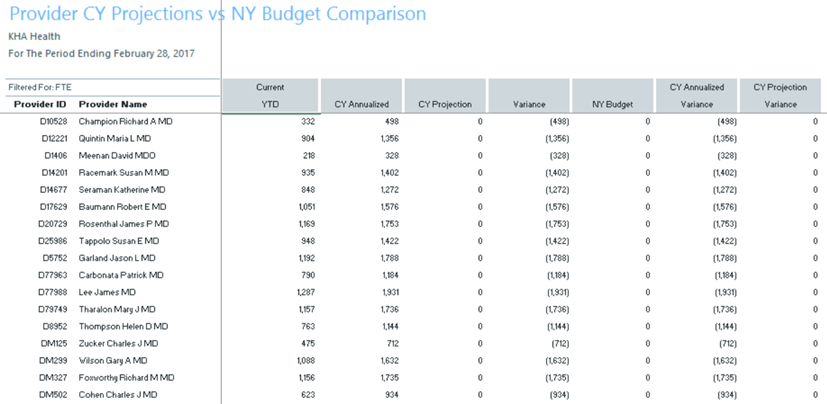827x404 pixels.
Task: Click the Filtered For: FTE label
Action: tap(40, 87)
